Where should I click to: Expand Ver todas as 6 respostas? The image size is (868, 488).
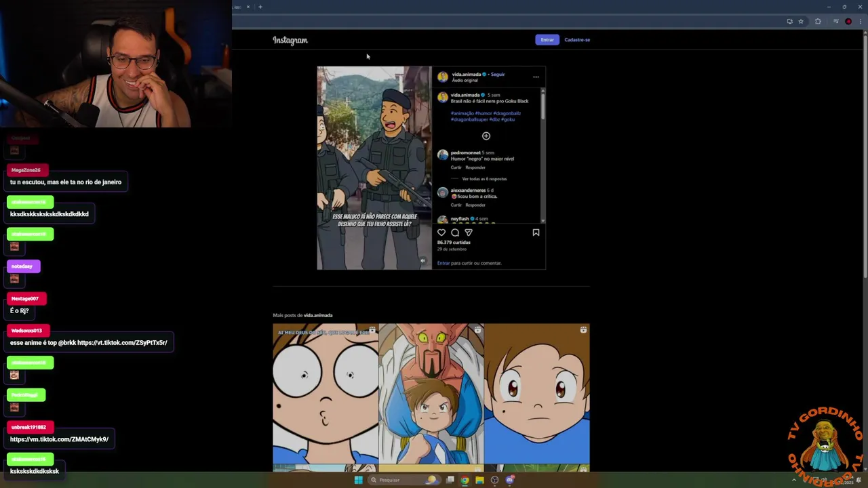point(484,179)
